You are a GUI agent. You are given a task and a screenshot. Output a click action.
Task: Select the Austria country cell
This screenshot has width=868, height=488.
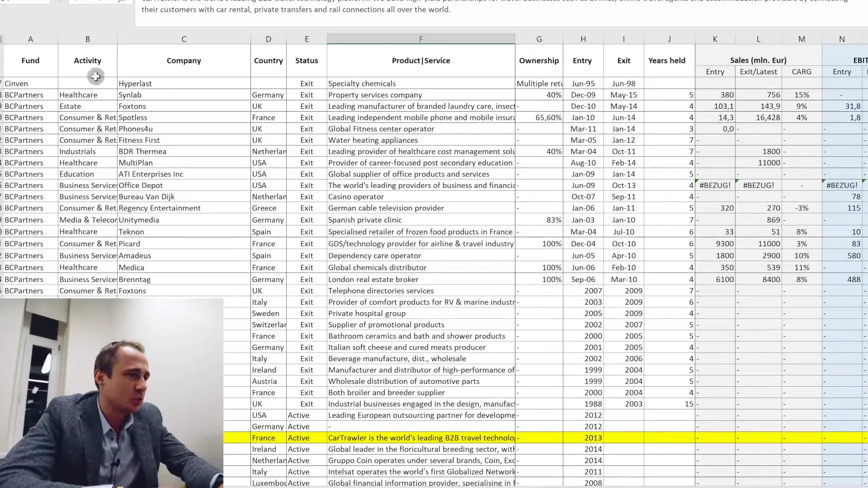pos(268,381)
